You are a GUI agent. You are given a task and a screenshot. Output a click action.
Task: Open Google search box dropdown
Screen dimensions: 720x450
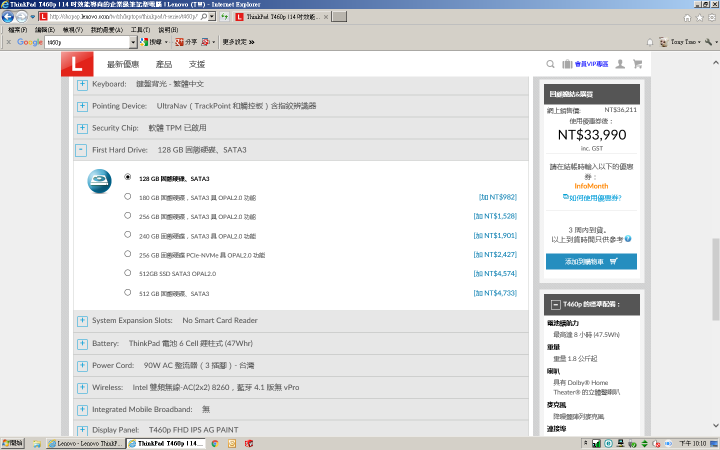133,42
